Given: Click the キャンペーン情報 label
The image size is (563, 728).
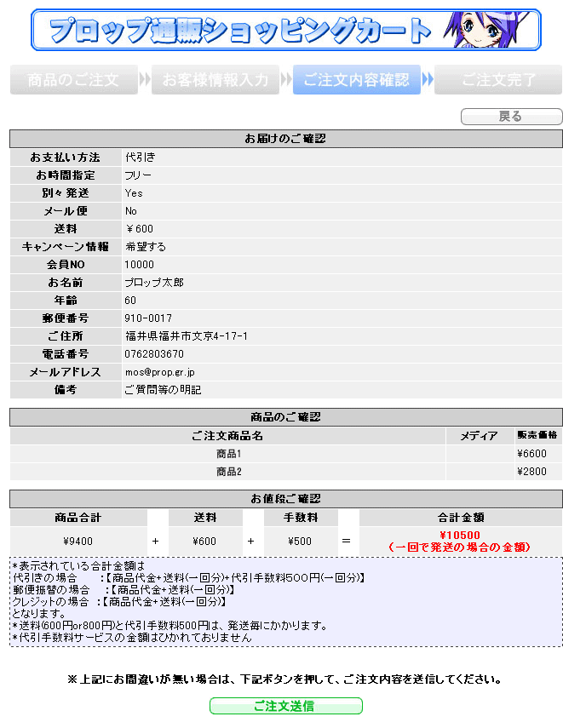Looking at the screenshot, I should point(66,247).
